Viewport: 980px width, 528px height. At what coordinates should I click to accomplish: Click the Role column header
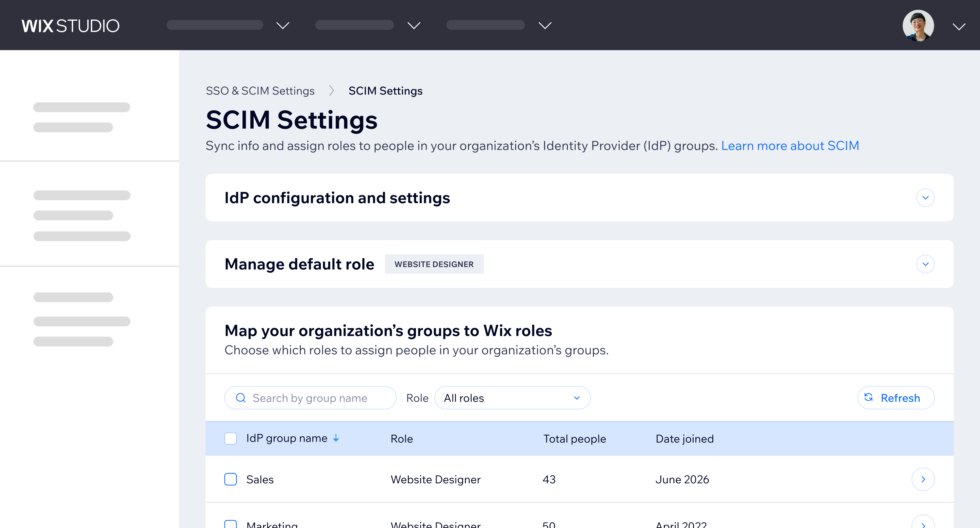[x=401, y=439]
